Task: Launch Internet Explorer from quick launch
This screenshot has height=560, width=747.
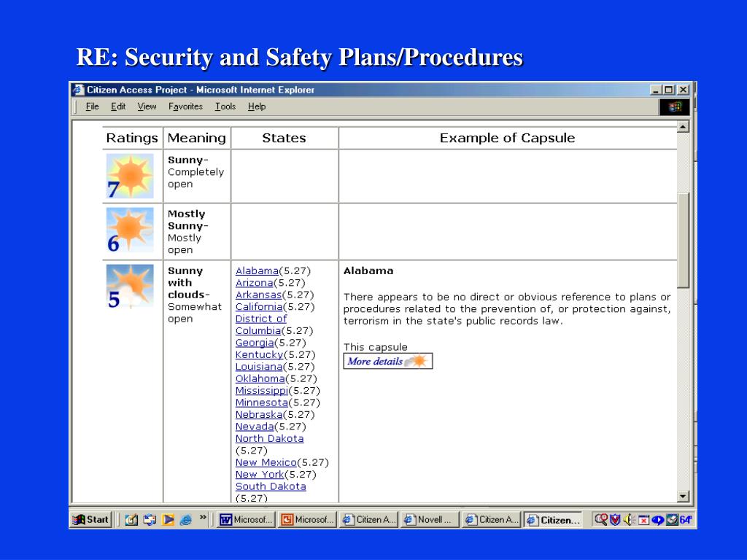Action: pos(186,519)
